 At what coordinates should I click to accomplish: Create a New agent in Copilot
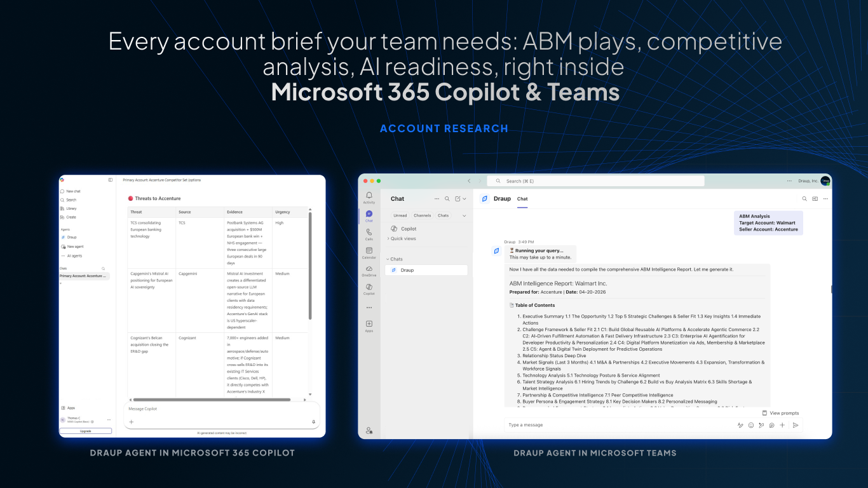(72, 247)
